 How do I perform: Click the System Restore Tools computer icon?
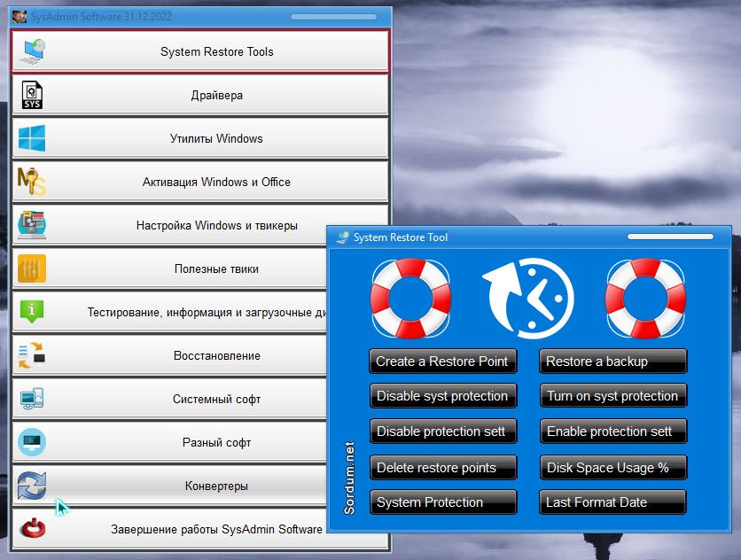[32, 51]
